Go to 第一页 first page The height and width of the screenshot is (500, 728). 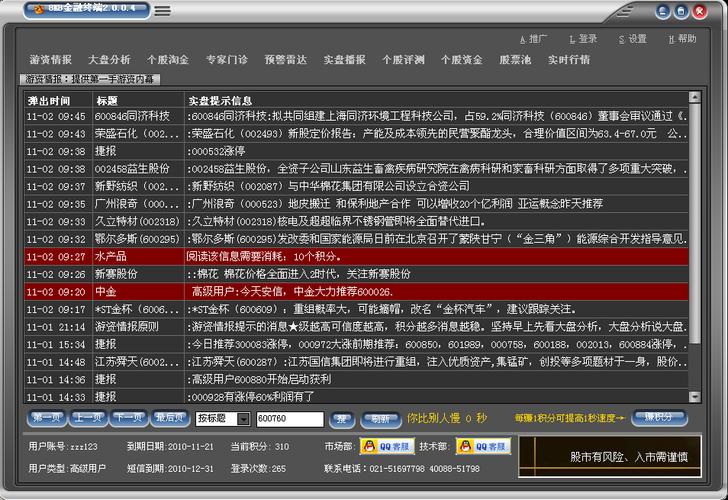pos(47,418)
